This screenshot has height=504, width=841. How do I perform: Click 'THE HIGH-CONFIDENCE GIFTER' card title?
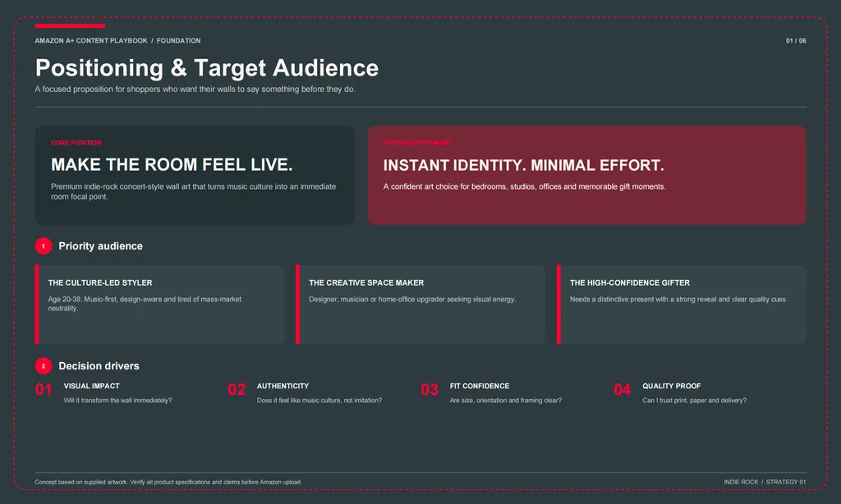(630, 282)
